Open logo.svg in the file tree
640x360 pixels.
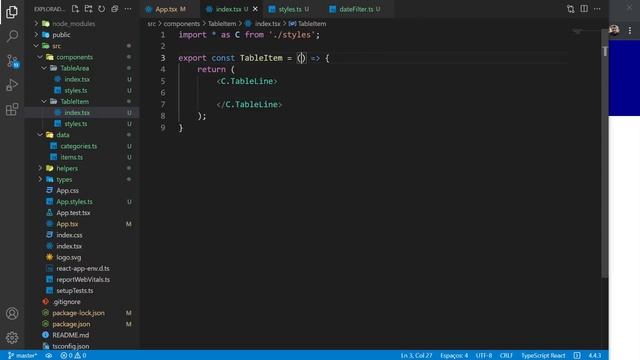(69, 257)
